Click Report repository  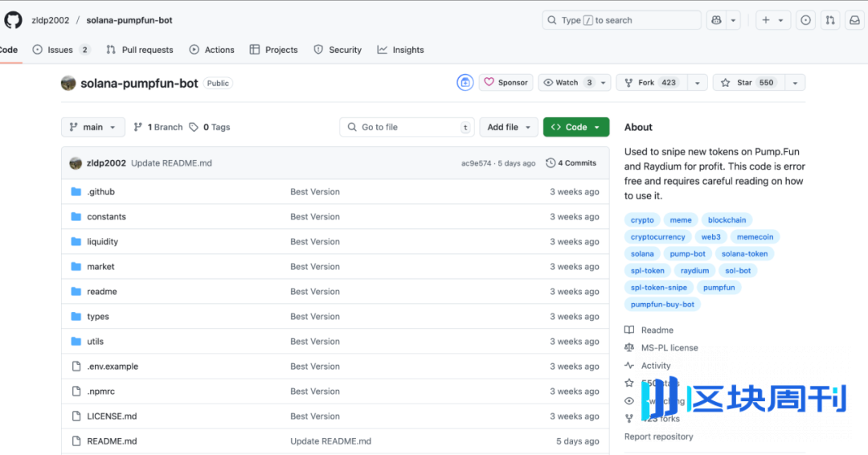(x=659, y=437)
